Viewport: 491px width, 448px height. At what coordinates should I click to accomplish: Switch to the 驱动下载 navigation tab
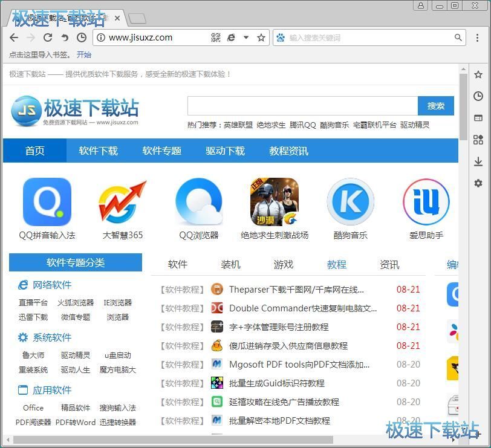coord(225,151)
